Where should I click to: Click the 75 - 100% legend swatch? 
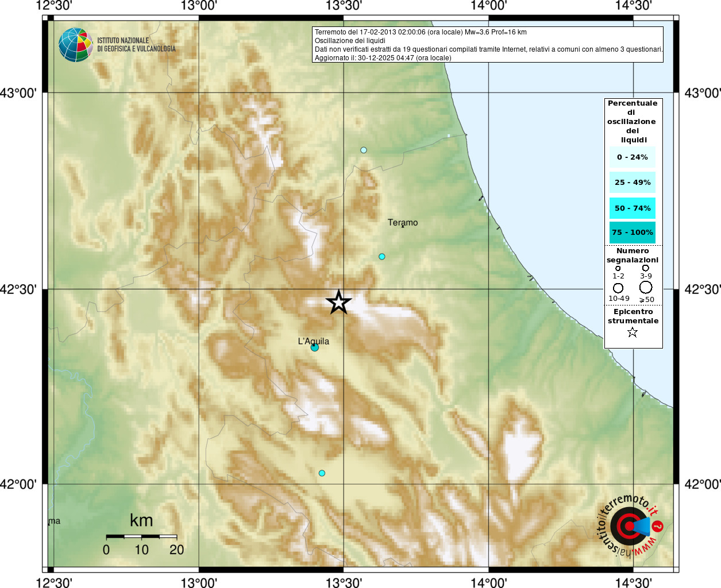pos(633,233)
